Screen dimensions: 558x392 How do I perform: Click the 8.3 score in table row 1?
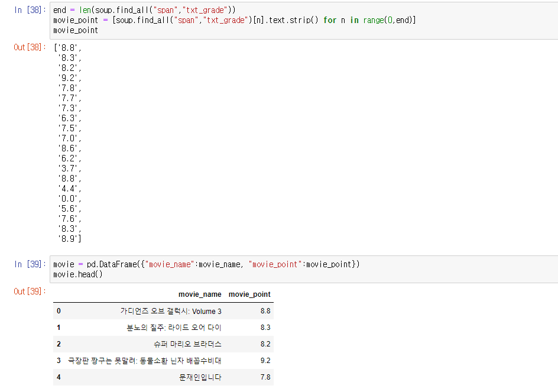point(265,328)
